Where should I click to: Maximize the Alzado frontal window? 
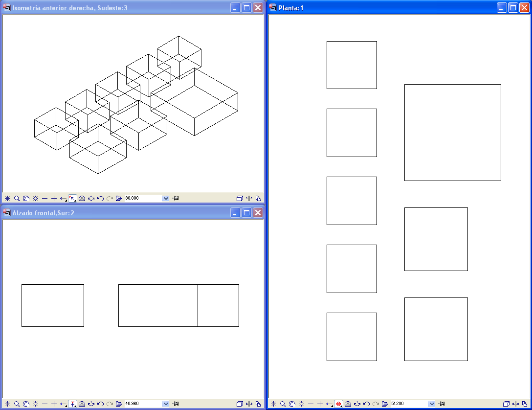pos(247,213)
